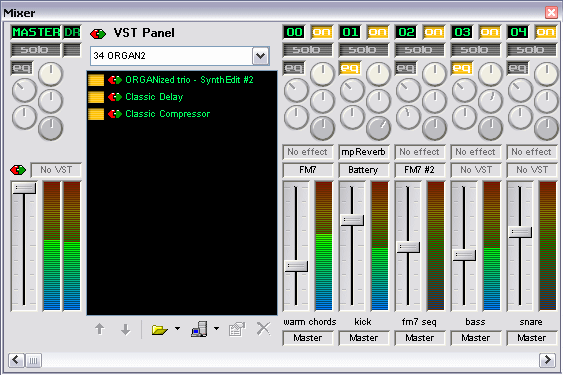Solo channel 04
This screenshot has height=375, width=563.
click(x=532, y=50)
